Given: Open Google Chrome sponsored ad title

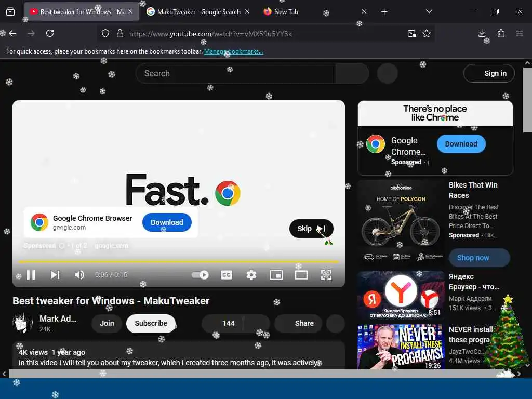Looking at the screenshot, I should pyautogui.click(x=408, y=146).
